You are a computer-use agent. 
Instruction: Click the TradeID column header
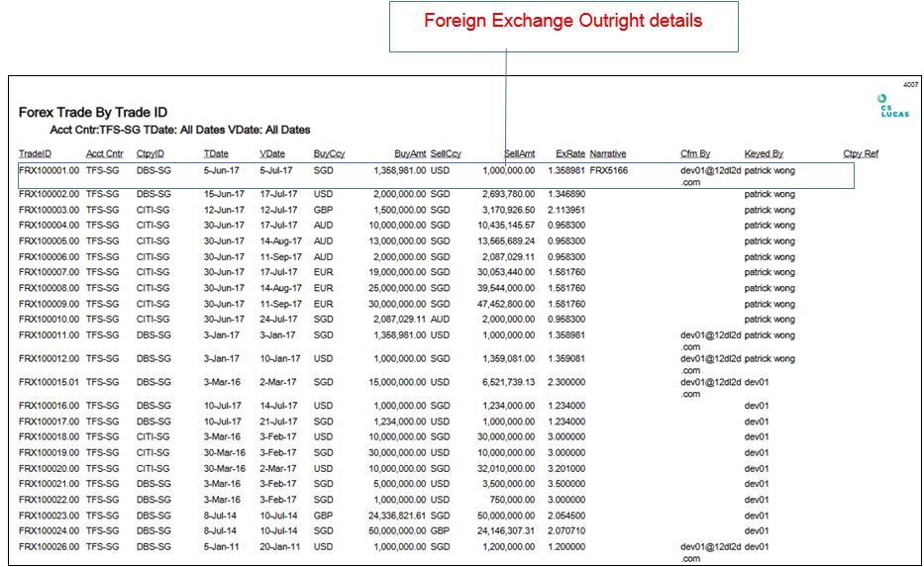click(35, 154)
